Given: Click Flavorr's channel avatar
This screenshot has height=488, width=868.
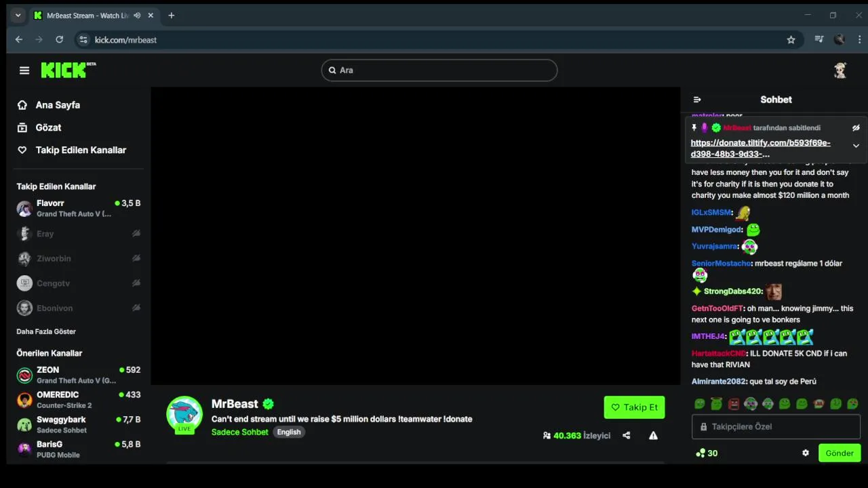Looking at the screenshot, I should point(24,208).
